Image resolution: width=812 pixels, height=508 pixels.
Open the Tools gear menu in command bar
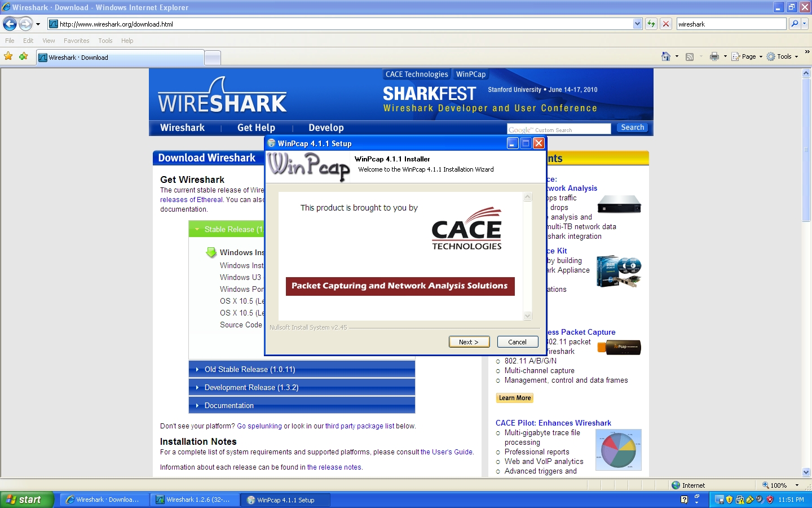click(782, 56)
